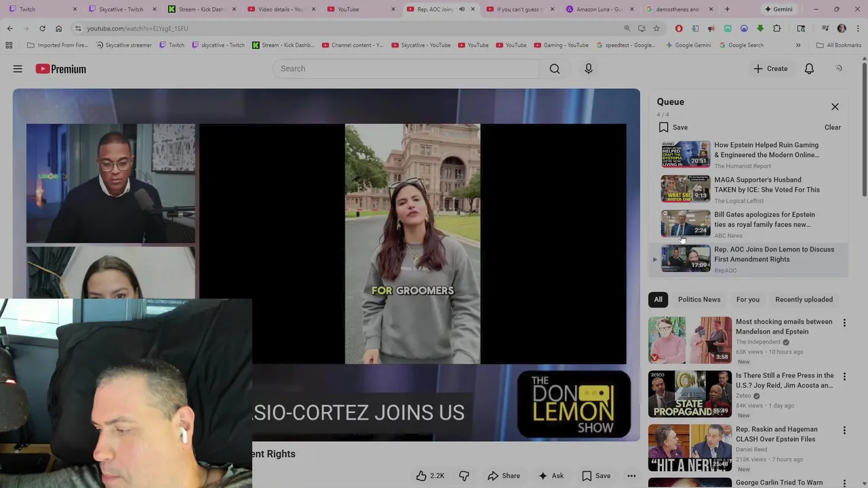Focus the YouTube Search input field
868x488 pixels.
point(406,68)
